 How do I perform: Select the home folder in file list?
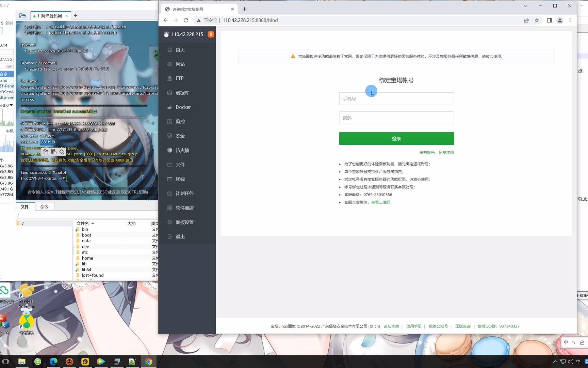click(x=87, y=258)
